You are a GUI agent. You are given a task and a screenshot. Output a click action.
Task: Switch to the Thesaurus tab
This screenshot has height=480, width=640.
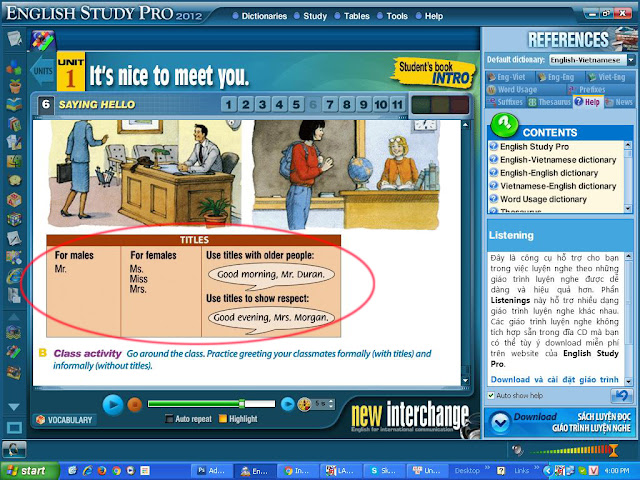[549, 102]
